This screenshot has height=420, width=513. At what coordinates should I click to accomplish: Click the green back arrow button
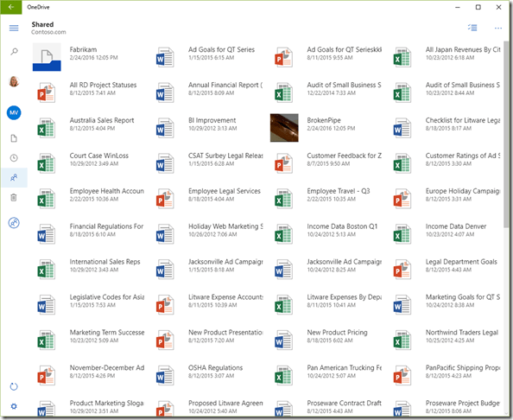(11, 7)
